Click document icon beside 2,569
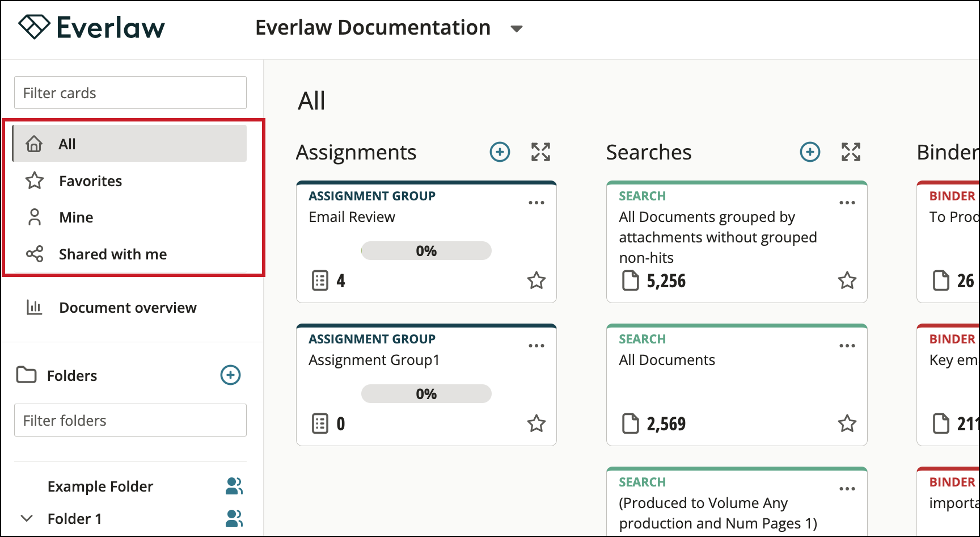 (631, 423)
